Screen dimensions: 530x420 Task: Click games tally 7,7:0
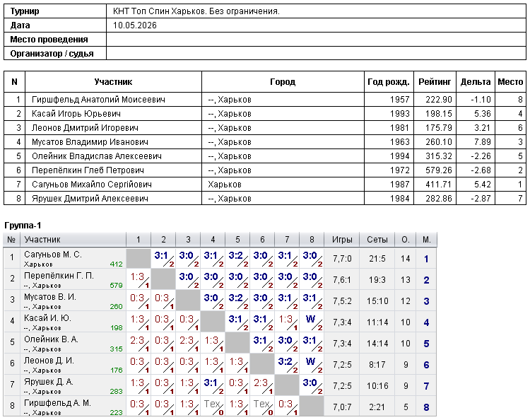(342, 259)
